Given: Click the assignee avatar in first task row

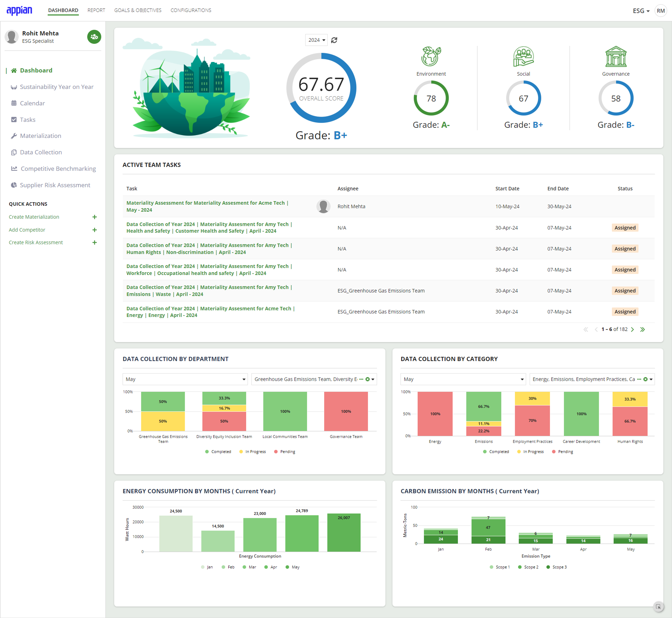Looking at the screenshot, I should point(323,206).
